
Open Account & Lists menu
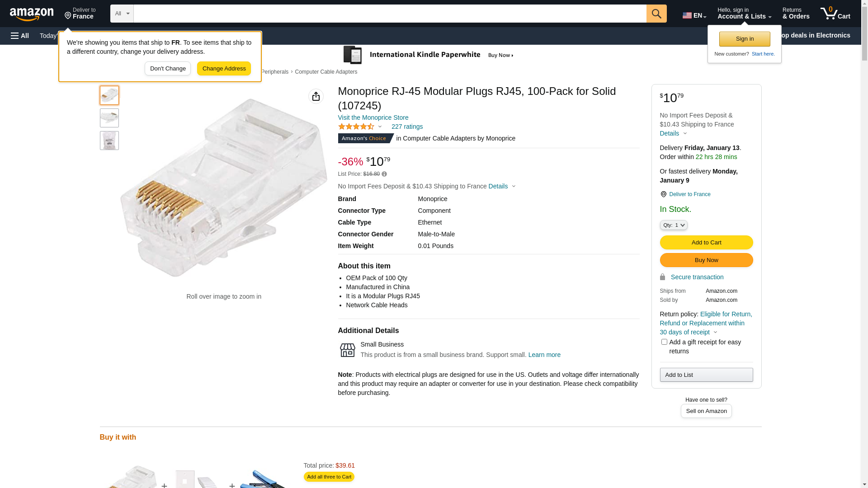click(x=744, y=14)
